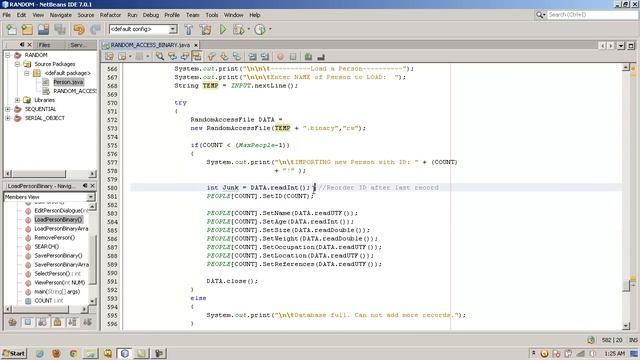640x360 pixels.
Task: Click the Profile Main Project icon
Action: (x=260, y=29)
